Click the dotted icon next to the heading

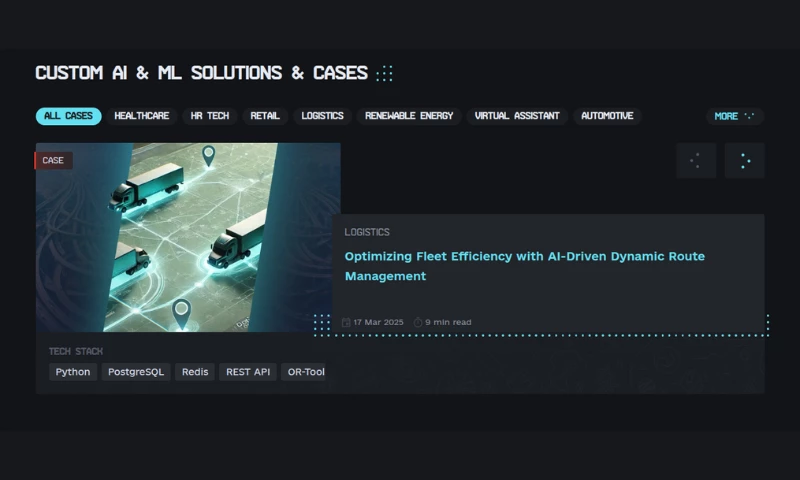coord(384,73)
